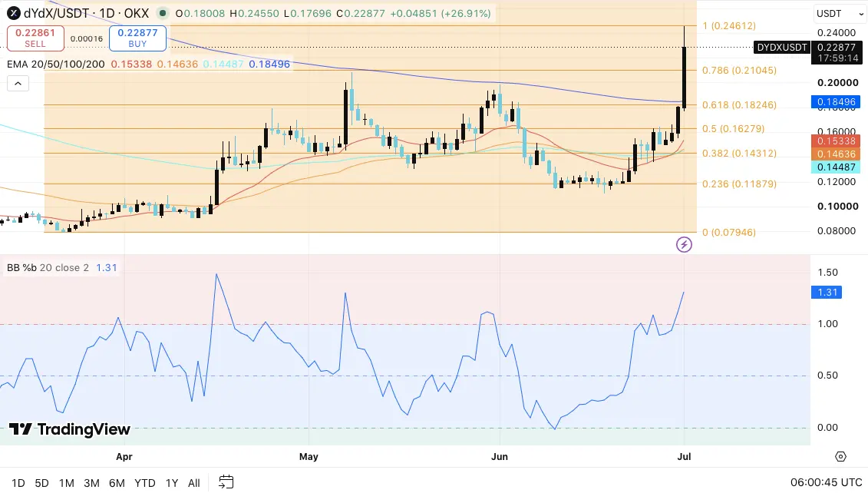This screenshot has height=493, width=868.
Task: Click the Fib 0 (0.07946) label
Action: [x=729, y=233]
